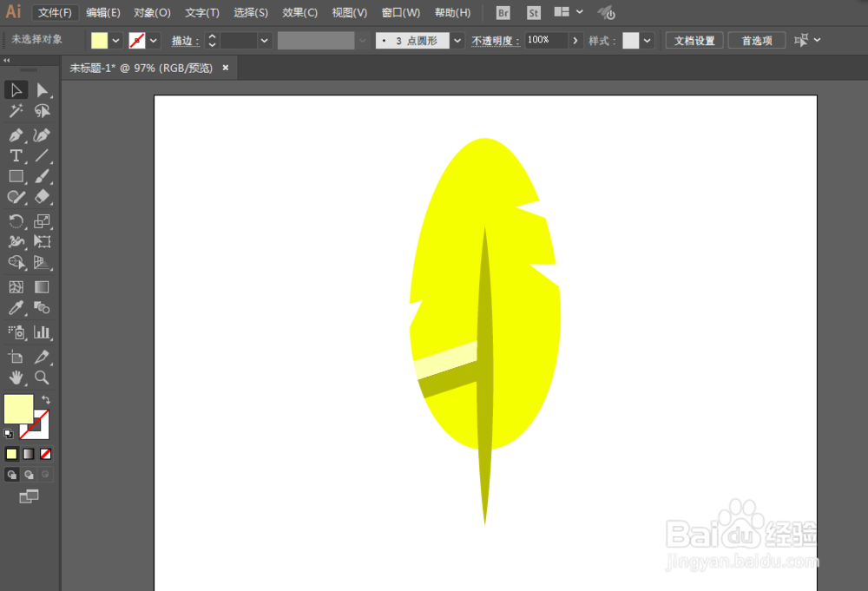Screen dimensions: 868x591
Task: Grab the Hand tool
Action: (16, 378)
